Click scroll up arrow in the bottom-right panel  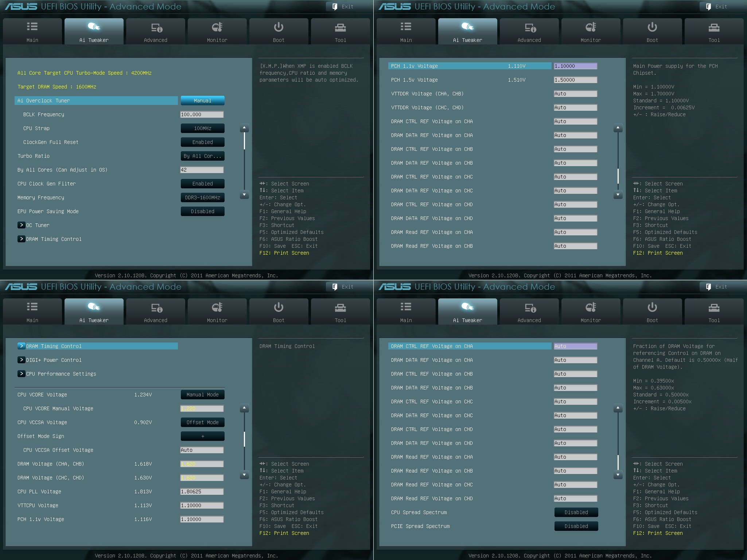tap(618, 408)
